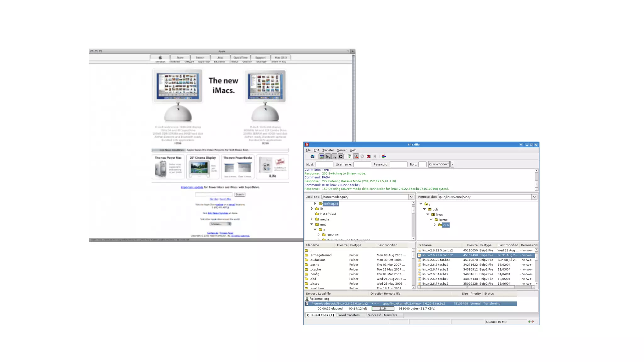Collapse the mnt folder in local tree

click(x=312, y=224)
